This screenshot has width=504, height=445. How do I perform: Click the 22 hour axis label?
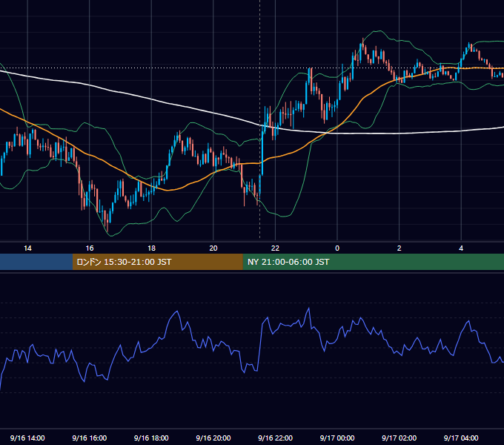(x=275, y=248)
